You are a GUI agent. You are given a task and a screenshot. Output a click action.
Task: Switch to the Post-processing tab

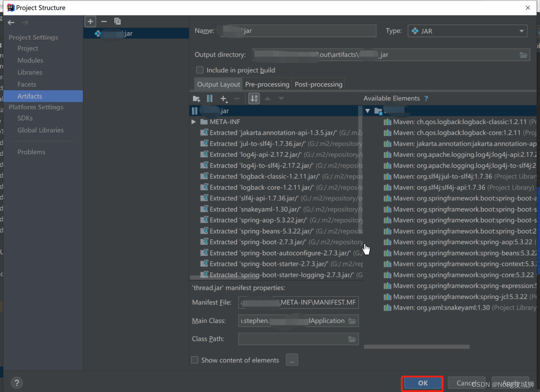318,84
